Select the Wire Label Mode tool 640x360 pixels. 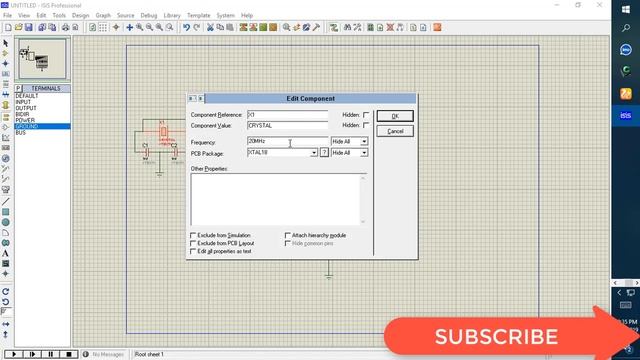point(5,74)
